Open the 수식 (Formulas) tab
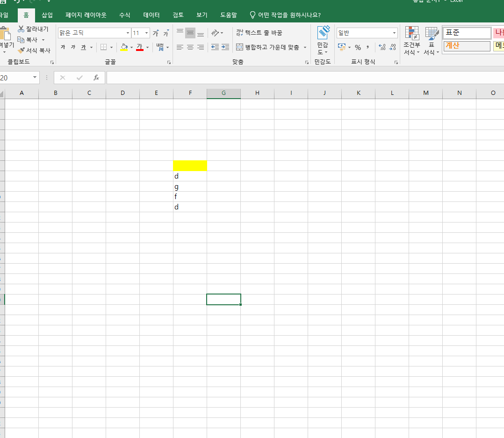The height and width of the screenshot is (438, 504). point(125,15)
